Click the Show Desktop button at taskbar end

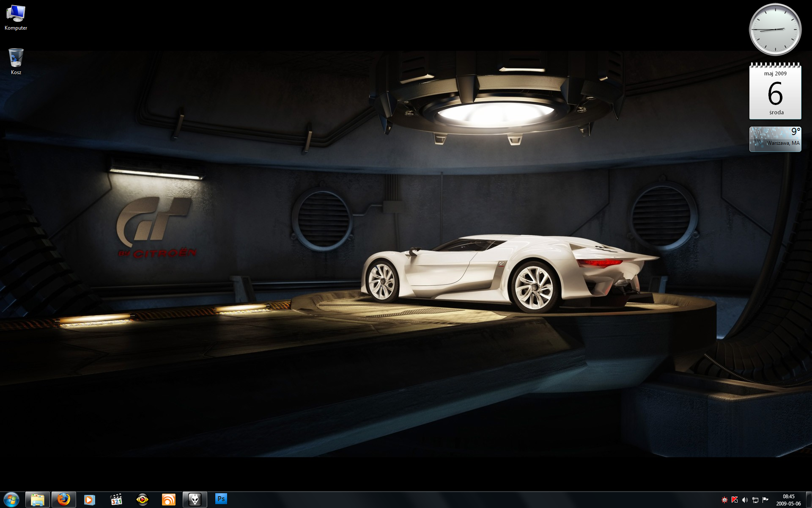(x=809, y=500)
